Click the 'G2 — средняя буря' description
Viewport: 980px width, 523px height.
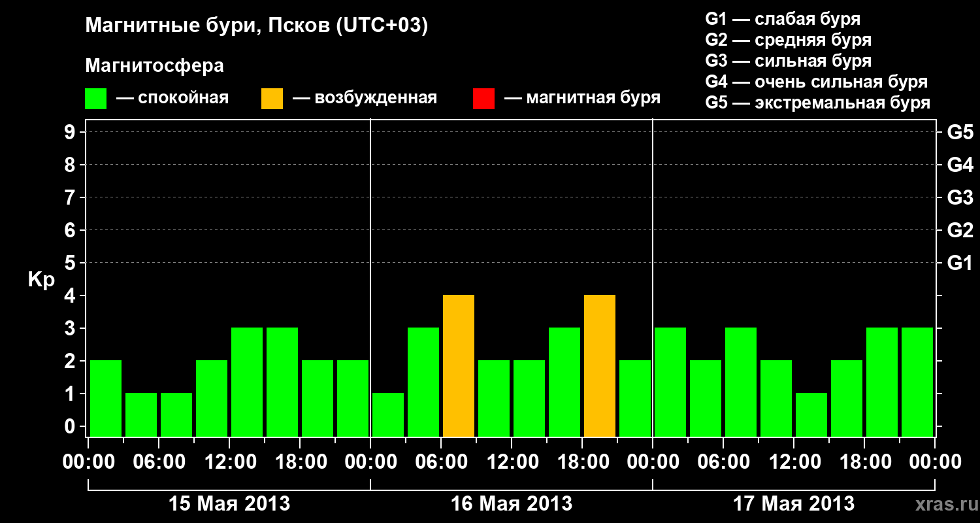tap(789, 40)
